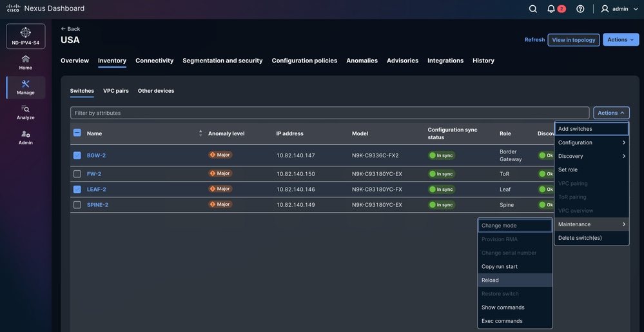Switch to Anomalies tab
This screenshot has width=644, height=332.
(362, 61)
